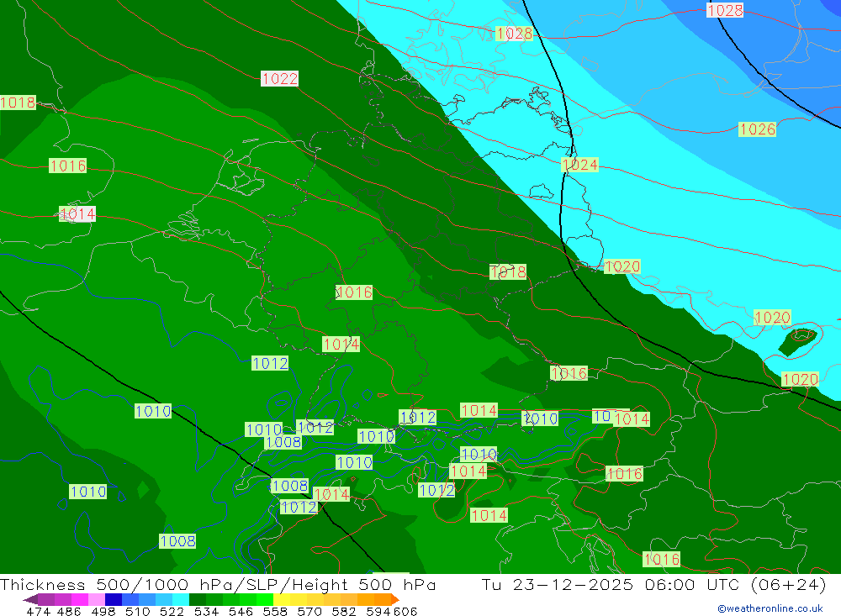The width and height of the screenshot is (841, 616).
Task: Click legend value 558
Action: (x=275, y=611)
